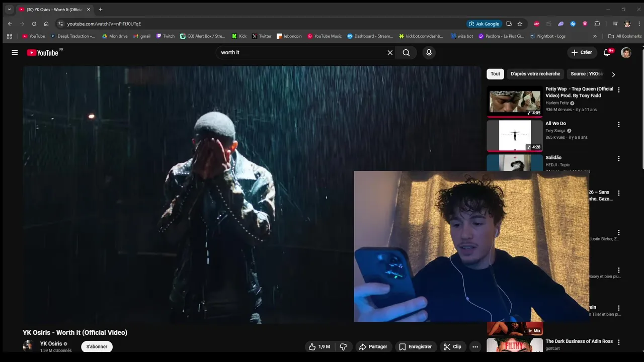Open the Shazam extension icon
The width and height of the screenshot is (644, 362).
[573, 24]
